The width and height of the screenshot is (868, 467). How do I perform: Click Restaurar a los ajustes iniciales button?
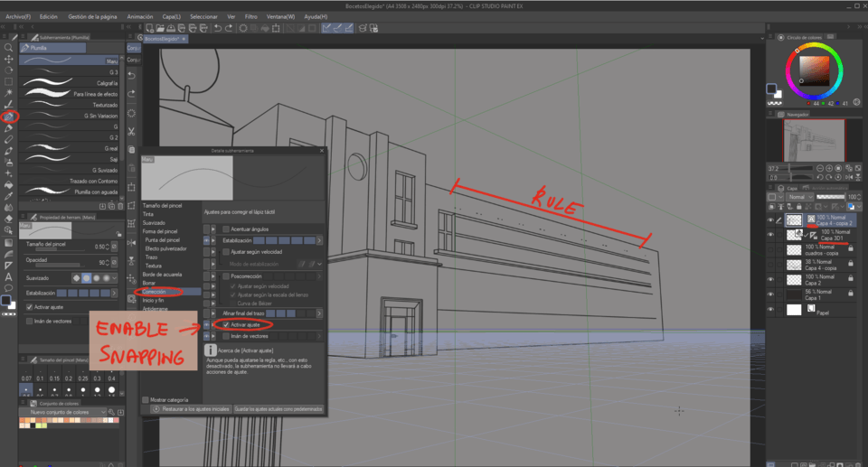191,409
